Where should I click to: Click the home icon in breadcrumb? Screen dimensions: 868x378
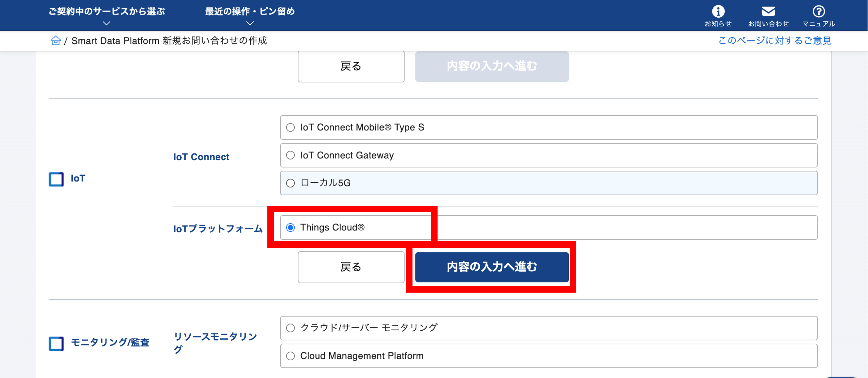pos(56,41)
